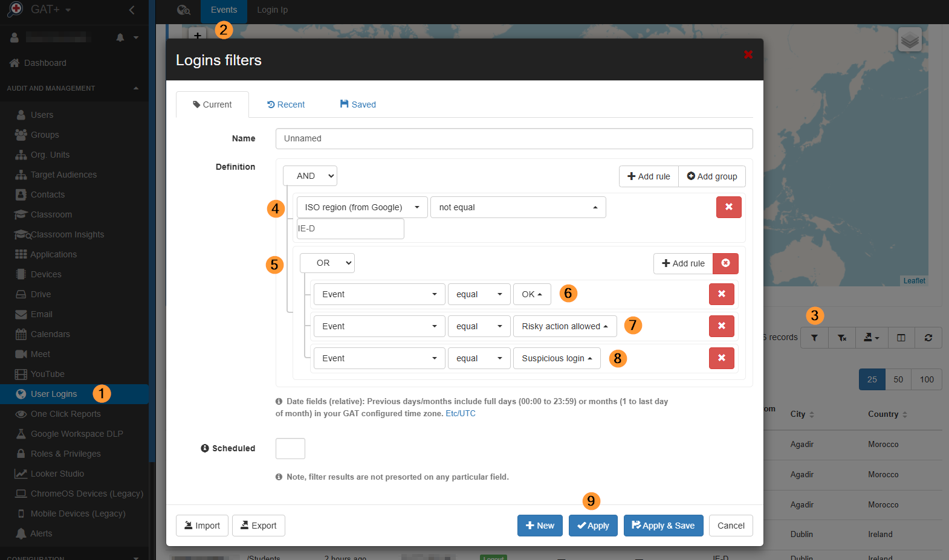The width and height of the screenshot is (949, 560).
Task: Delete the ISO region rule
Action: [x=729, y=207]
